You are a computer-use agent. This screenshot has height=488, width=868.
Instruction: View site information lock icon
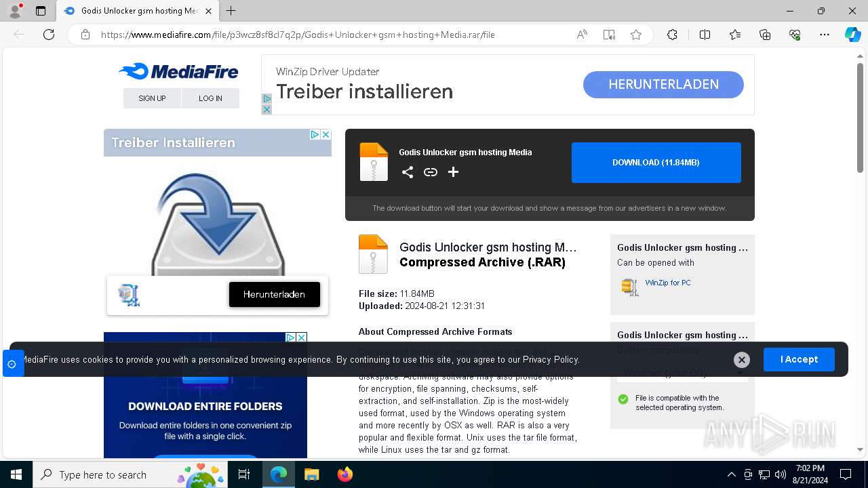[x=85, y=35]
